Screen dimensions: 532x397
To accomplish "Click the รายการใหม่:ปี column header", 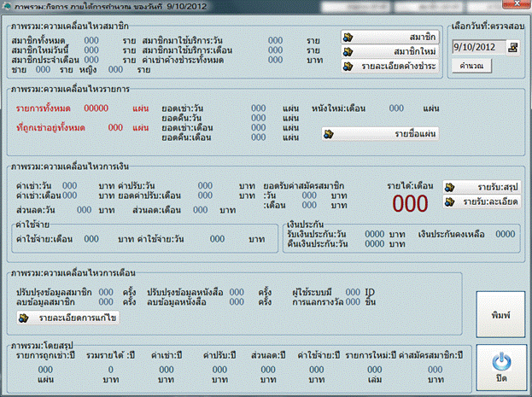I will (x=371, y=356).
